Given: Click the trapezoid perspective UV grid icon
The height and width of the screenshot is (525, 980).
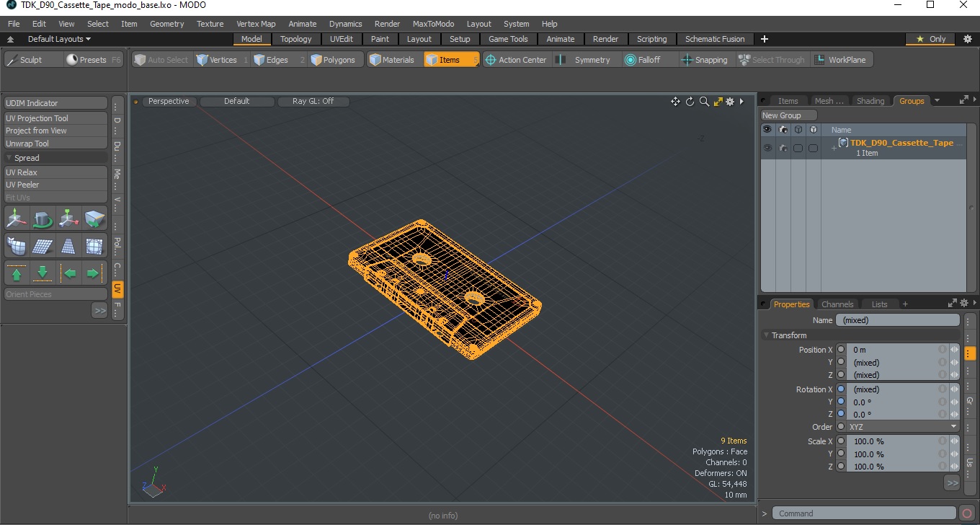Looking at the screenshot, I should (x=68, y=246).
